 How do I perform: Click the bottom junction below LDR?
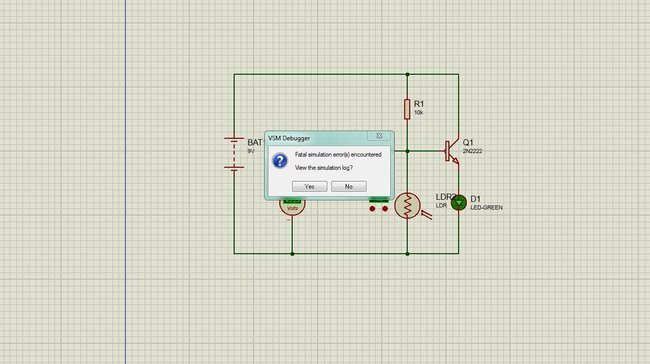tap(407, 254)
